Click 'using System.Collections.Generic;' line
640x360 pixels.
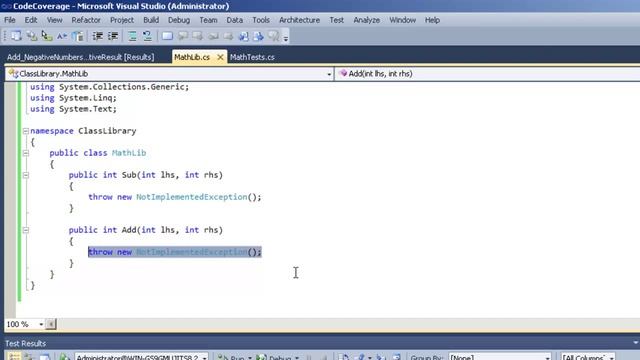pos(109,87)
